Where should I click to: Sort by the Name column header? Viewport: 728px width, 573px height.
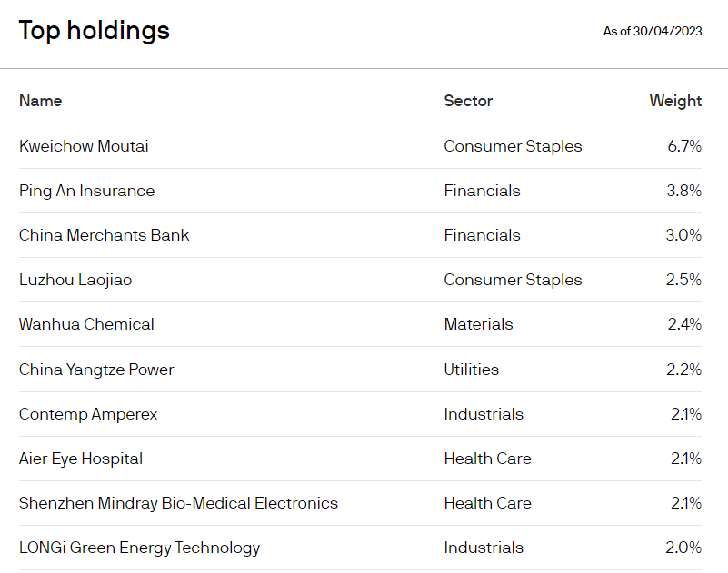41,101
